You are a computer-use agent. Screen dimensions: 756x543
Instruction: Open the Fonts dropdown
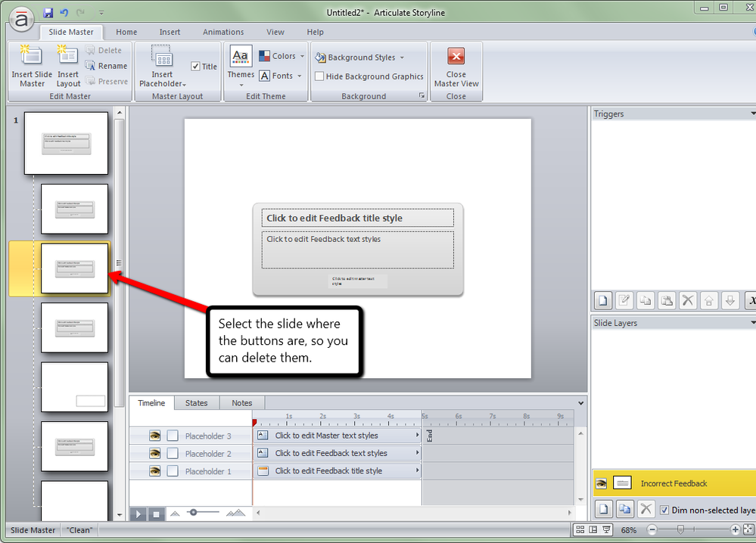coord(280,76)
